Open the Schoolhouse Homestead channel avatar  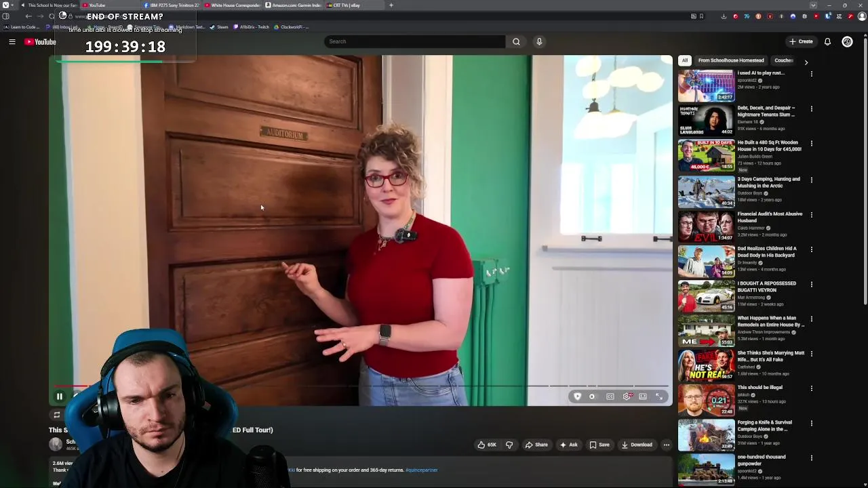pos(56,445)
